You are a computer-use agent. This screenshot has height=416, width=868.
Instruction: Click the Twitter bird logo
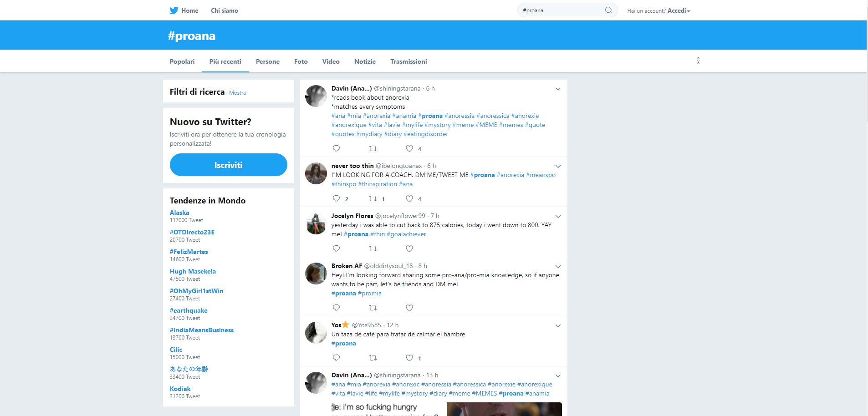coord(174,10)
